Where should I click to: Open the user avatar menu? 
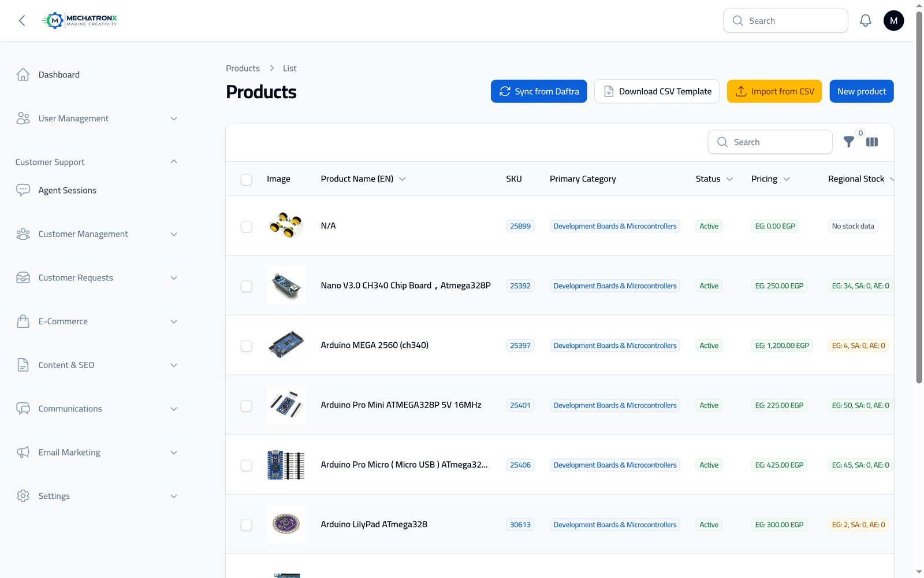(893, 21)
